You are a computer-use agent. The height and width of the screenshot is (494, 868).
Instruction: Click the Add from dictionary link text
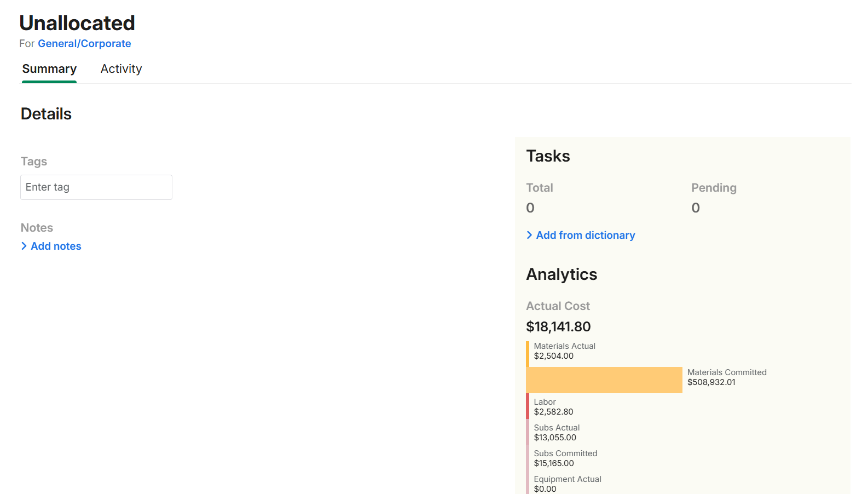[x=585, y=235]
